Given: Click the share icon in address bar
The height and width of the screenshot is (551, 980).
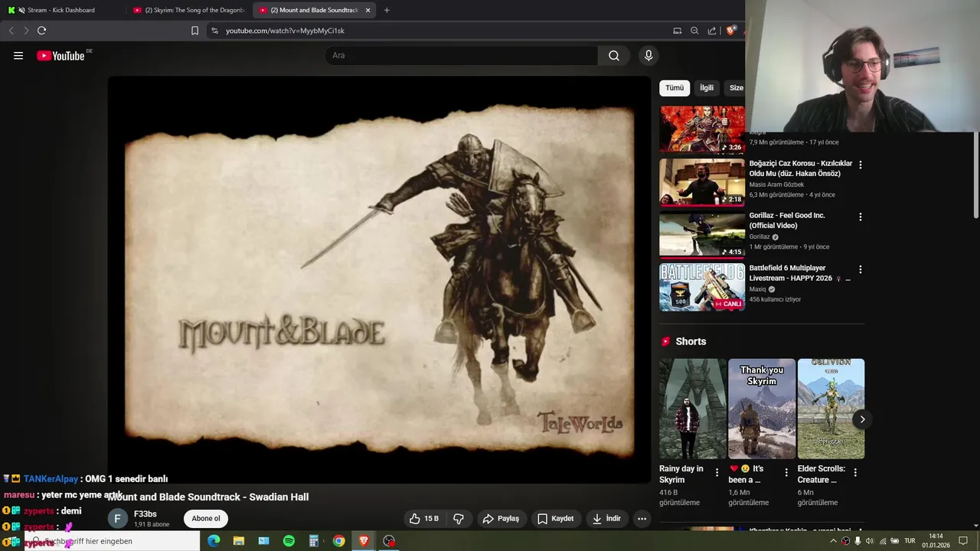Looking at the screenshot, I should pos(712,31).
